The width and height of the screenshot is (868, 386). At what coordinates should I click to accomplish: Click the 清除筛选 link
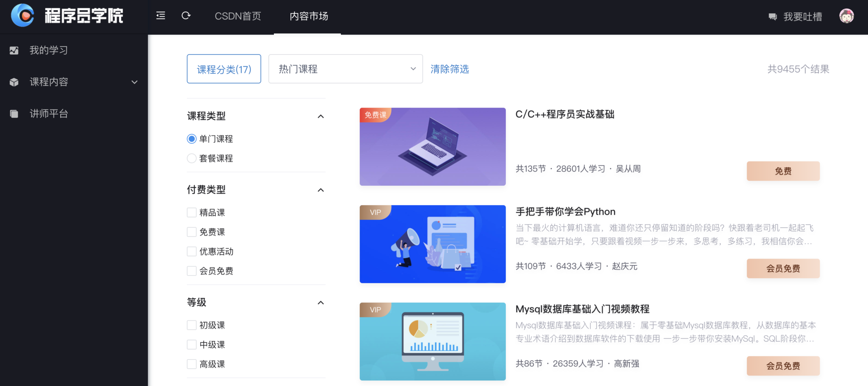pyautogui.click(x=450, y=69)
